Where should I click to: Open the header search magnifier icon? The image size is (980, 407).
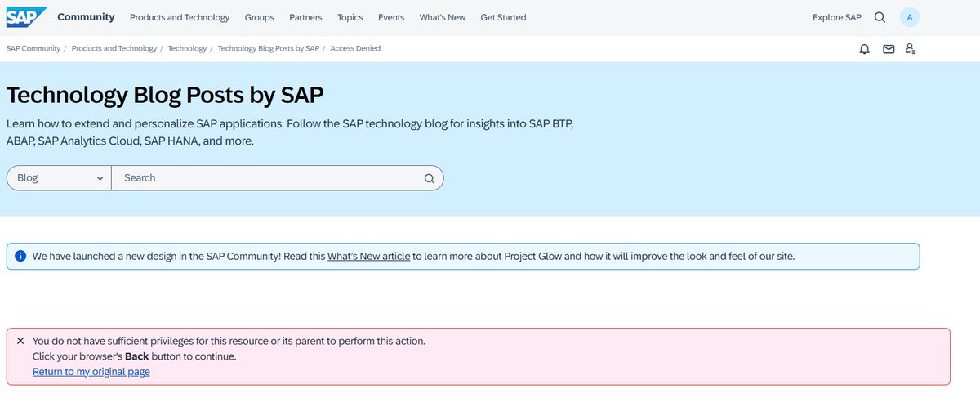880,17
